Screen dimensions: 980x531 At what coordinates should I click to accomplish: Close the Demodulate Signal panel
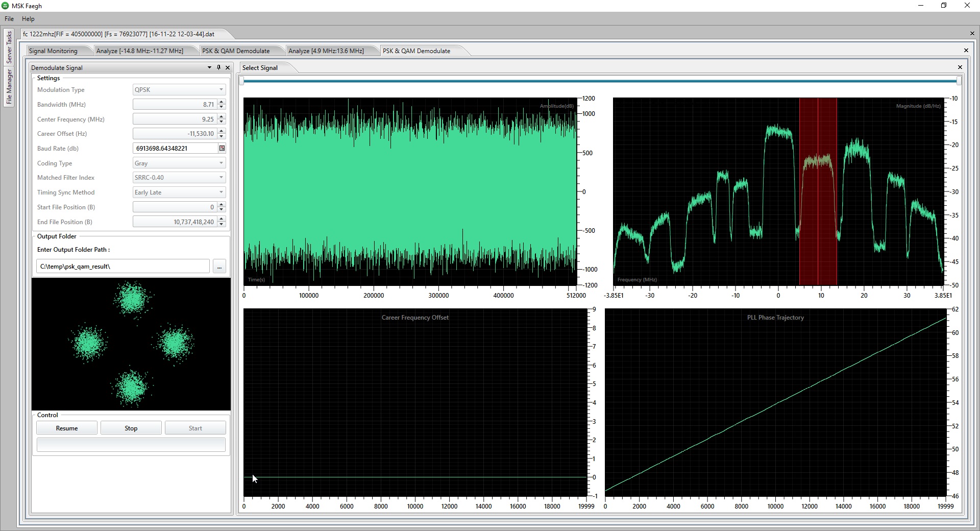point(228,67)
